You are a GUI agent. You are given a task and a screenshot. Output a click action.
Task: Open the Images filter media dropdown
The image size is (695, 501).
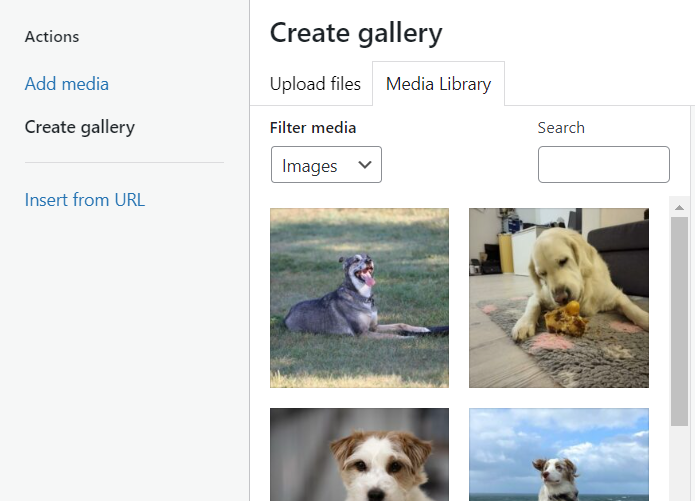point(325,165)
